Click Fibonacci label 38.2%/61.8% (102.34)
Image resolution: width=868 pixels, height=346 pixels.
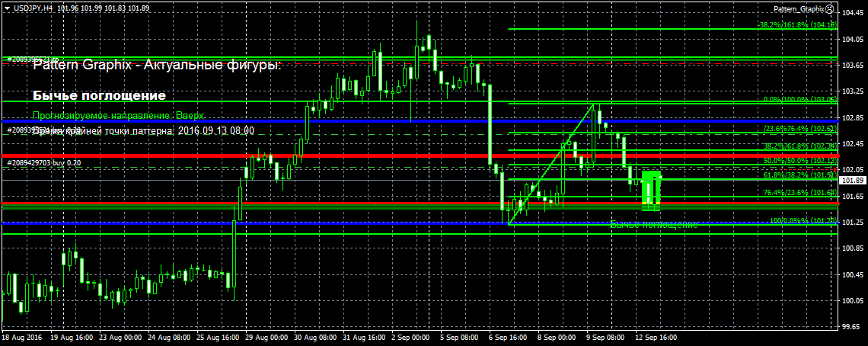coord(799,146)
